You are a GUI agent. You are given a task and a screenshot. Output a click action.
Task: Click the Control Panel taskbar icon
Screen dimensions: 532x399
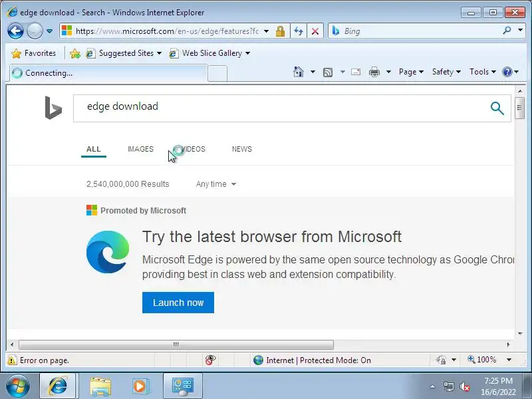(x=182, y=386)
